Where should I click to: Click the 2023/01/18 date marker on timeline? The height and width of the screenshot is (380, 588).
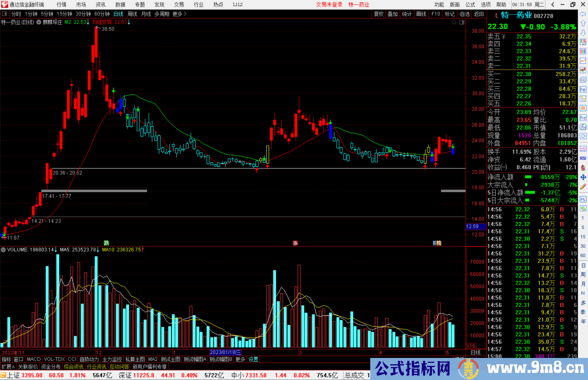tap(225, 352)
